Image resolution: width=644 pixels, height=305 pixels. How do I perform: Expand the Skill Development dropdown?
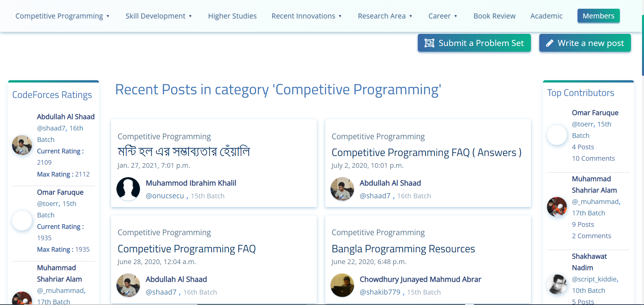(x=158, y=16)
